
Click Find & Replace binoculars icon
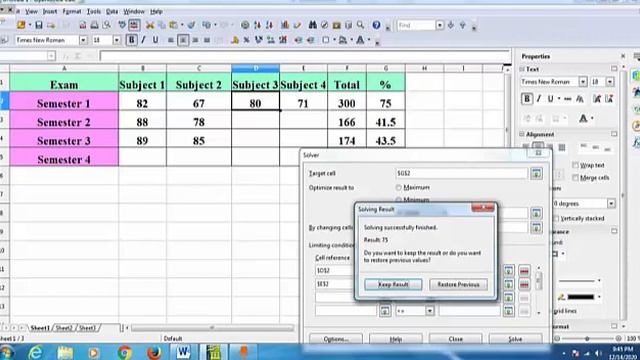click(313, 25)
